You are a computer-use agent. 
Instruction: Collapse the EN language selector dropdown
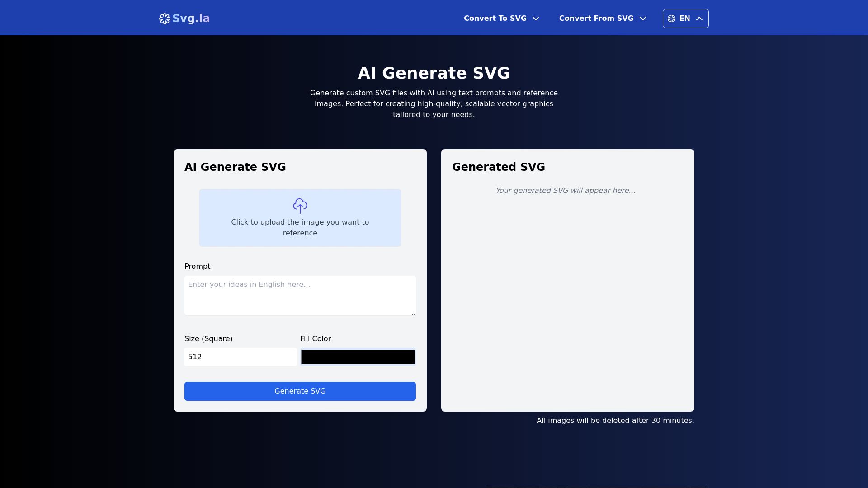[685, 19]
